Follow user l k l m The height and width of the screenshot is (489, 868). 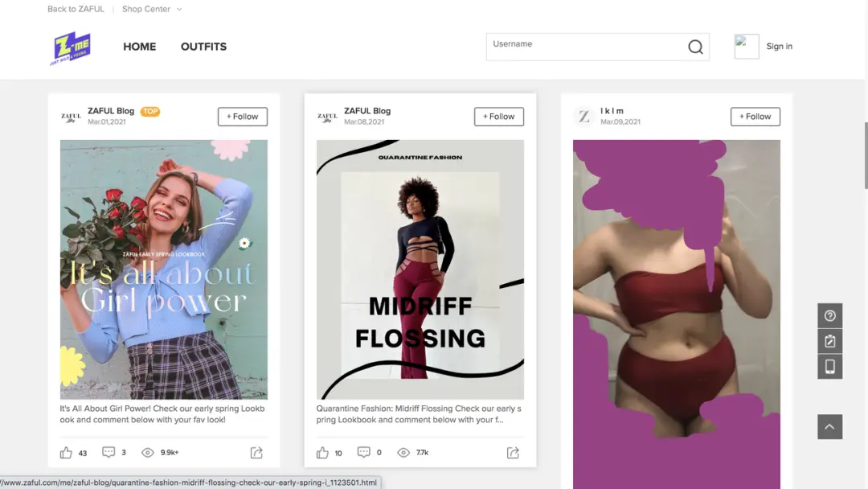point(755,117)
